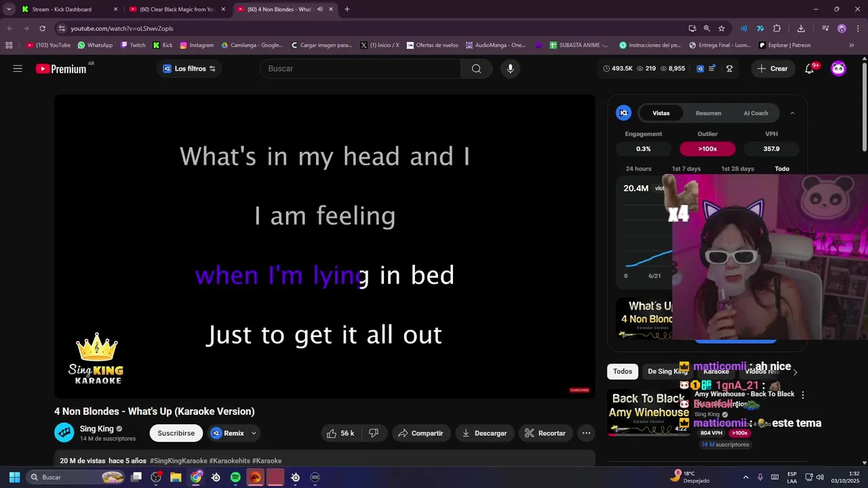Click the Recortar button
868x488 pixels.
[545, 433]
